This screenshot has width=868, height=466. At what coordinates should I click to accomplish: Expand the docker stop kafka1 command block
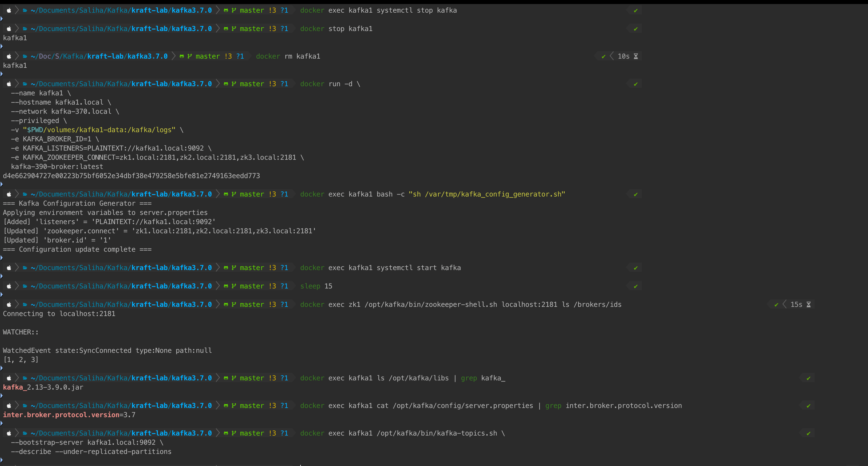click(1, 46)
